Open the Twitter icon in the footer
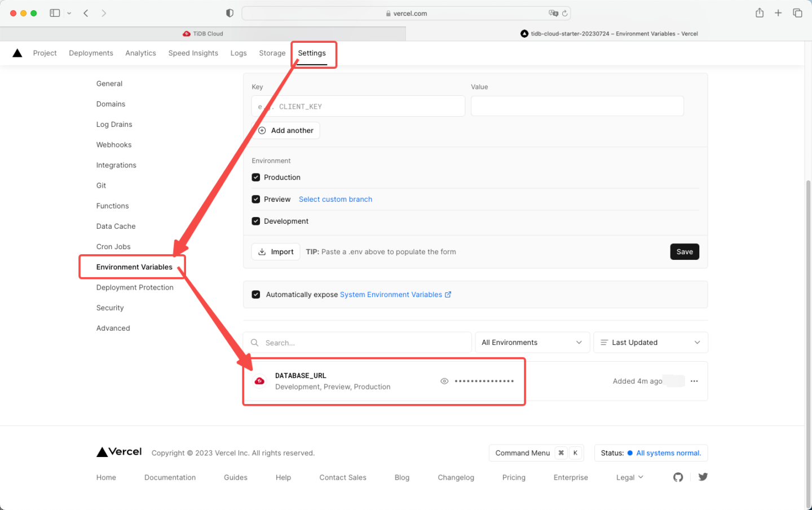Image resolution: width=812 pixels, height=510 pixels. (x=703, y=477)
